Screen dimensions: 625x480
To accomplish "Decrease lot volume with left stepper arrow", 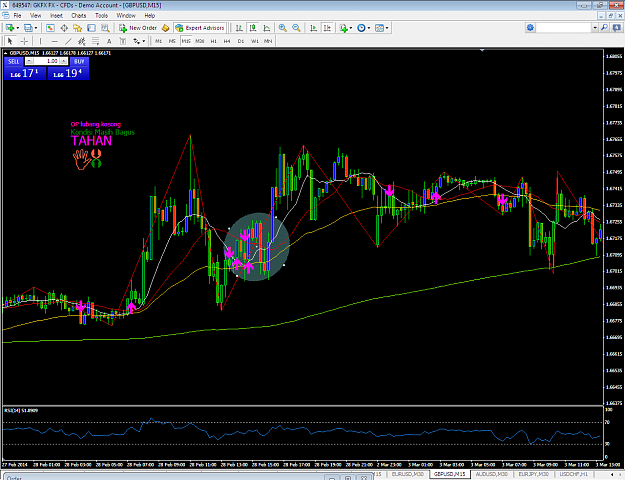I will tap(29, 61).
